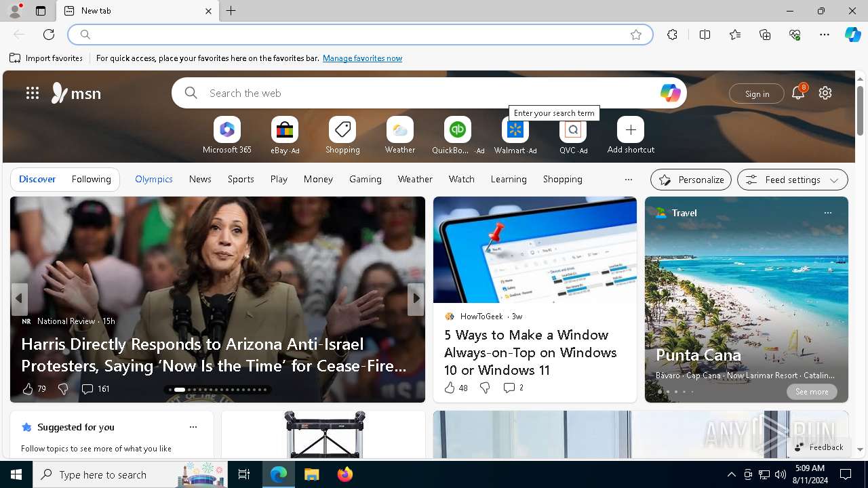Viewport: 868px width, 488px height.
Task: Select the Gaming tab
Action: pyautogui.click(x=366, y=179)
